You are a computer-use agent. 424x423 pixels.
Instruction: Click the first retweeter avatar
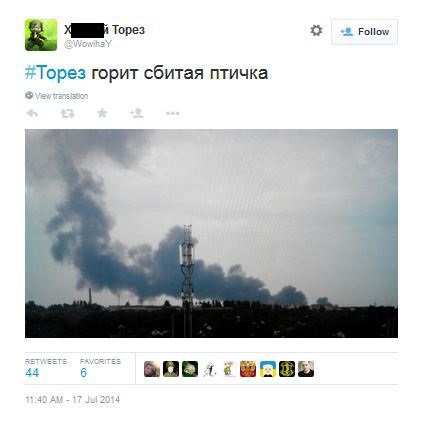pyautogui.click(x=152, y=369)
